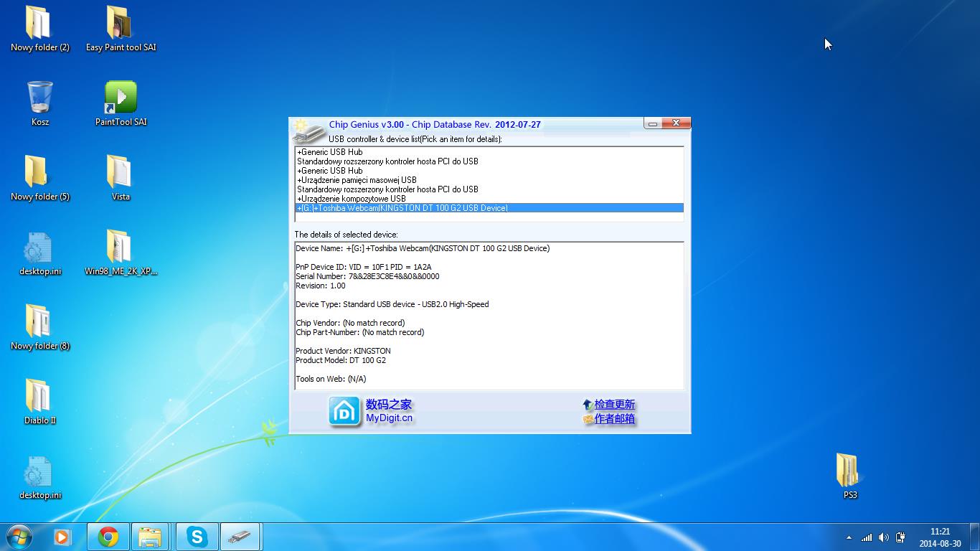Viewport: 980px width, 551px height.
Task: Click the Product Vendor: KINGSTON line
Action: (x=343, y=351)
